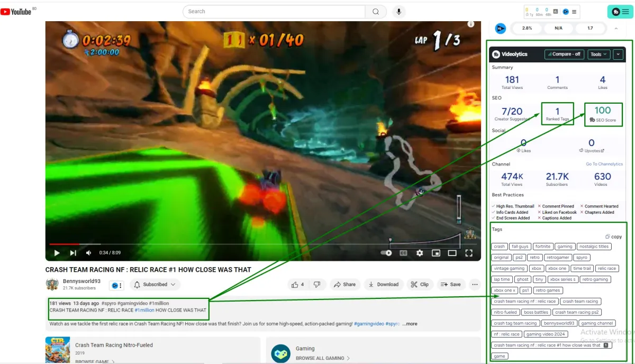Open Bennysworld93 channel avatar
This screenshot has width=635, height=364.
click(x=52, y=285)
